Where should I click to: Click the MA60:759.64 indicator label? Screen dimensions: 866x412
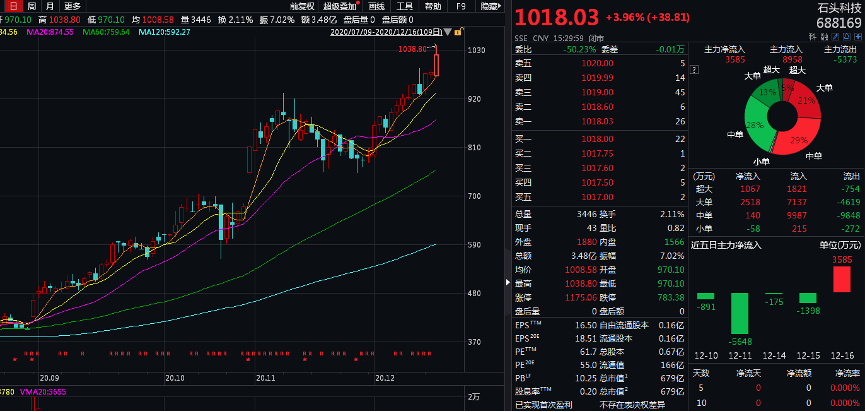coord(106,32)
